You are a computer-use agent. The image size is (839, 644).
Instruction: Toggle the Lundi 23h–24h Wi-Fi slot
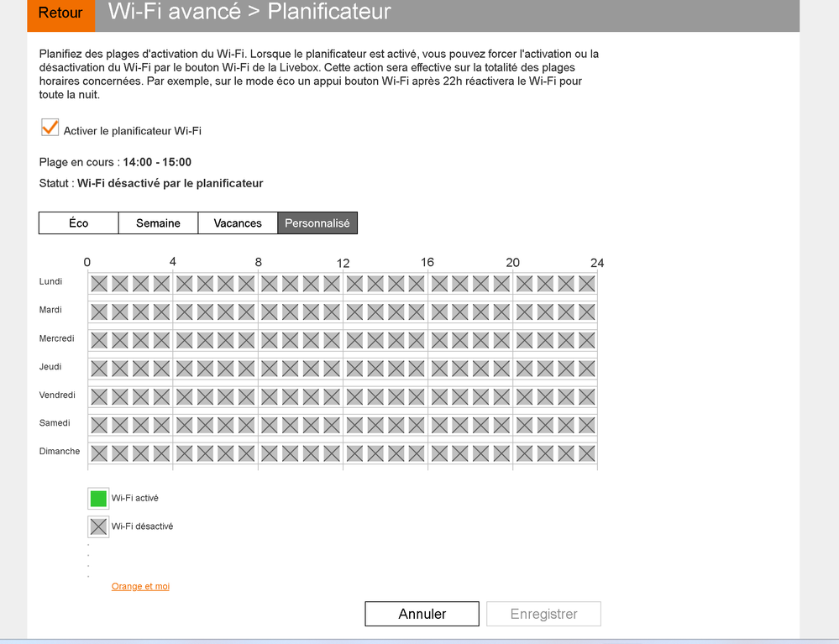click(586, 284)
